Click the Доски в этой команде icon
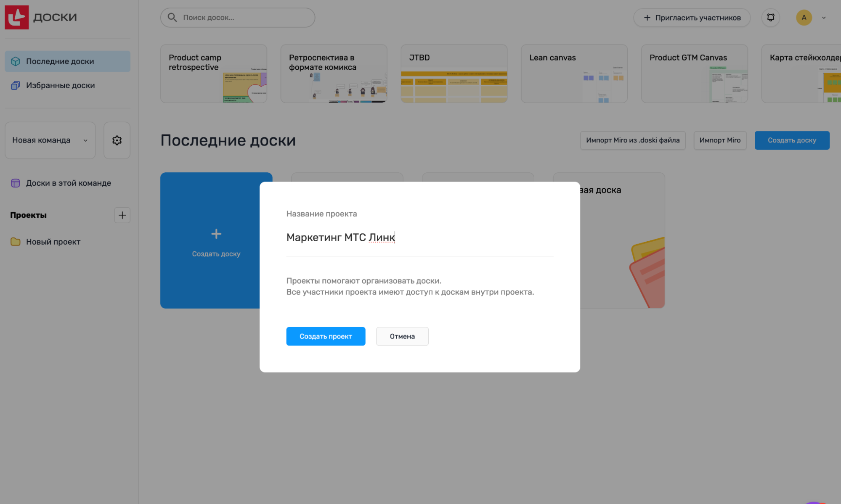841x504 pixels. (16, 183)
